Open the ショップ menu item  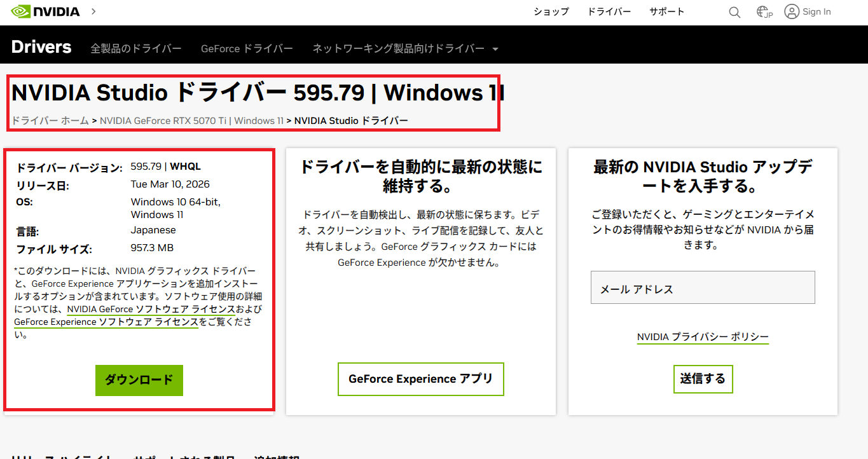551,11
